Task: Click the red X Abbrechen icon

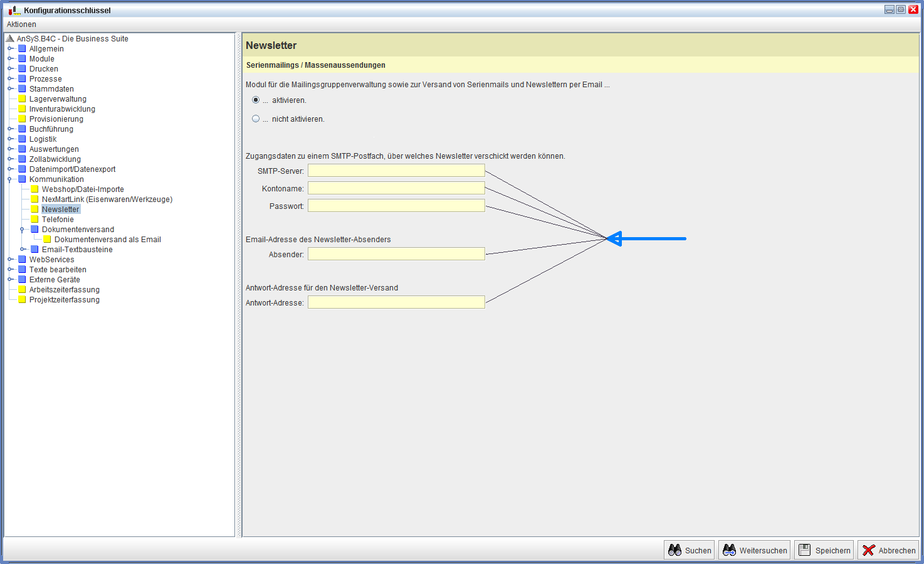Action: click(x=868, y=550)
